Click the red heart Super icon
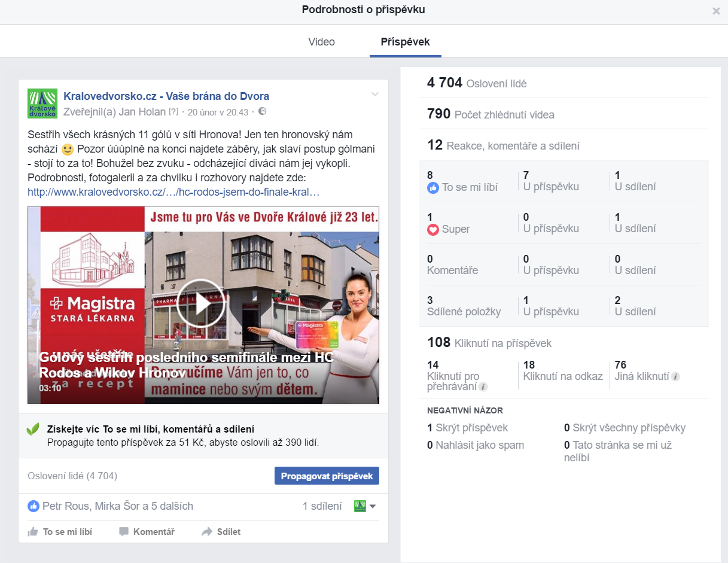Viewport: 728px width, 563px height. [433, 229]
